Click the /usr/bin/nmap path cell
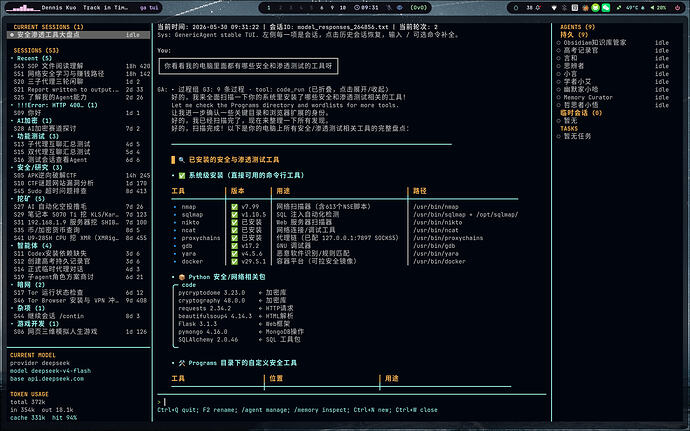Image resolution: width=690 pixels, height=431 pixels. click(x=436, y=206)
